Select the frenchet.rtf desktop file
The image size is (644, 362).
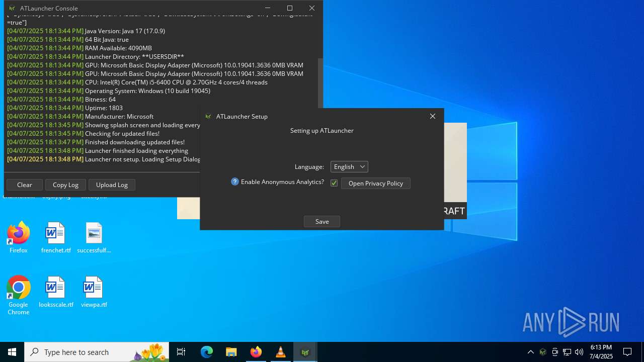click(56, 238)
